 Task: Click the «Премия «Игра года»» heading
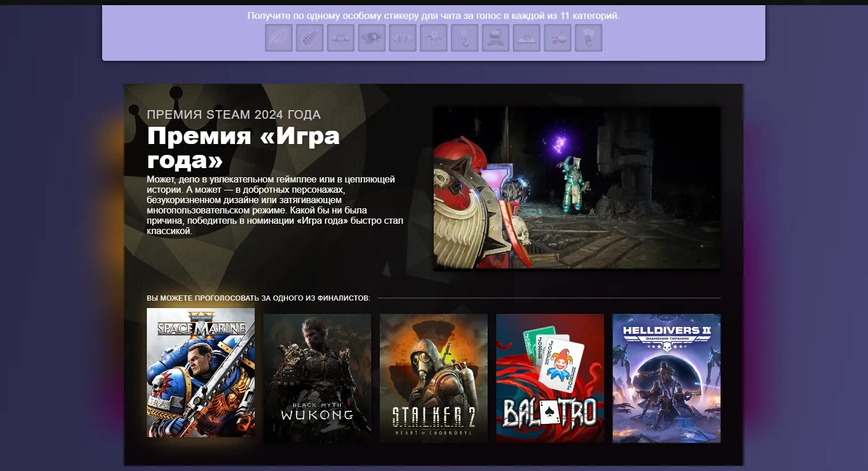(243, 148)
